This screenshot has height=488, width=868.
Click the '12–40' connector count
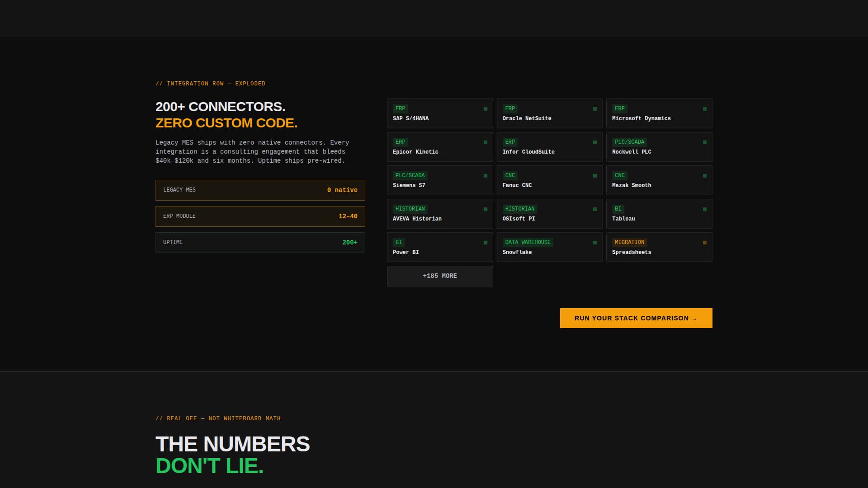click(348, 216)
